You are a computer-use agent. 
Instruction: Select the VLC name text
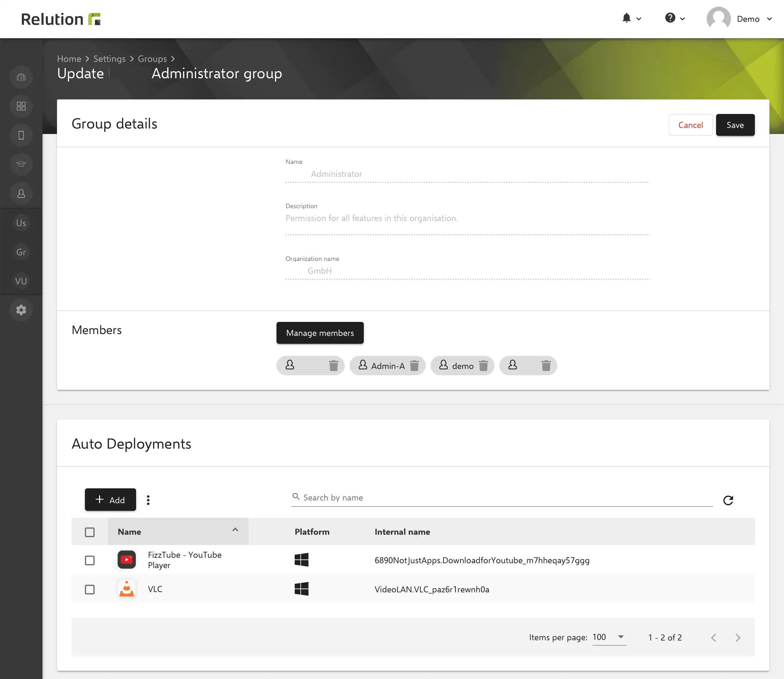coord(155,589)
